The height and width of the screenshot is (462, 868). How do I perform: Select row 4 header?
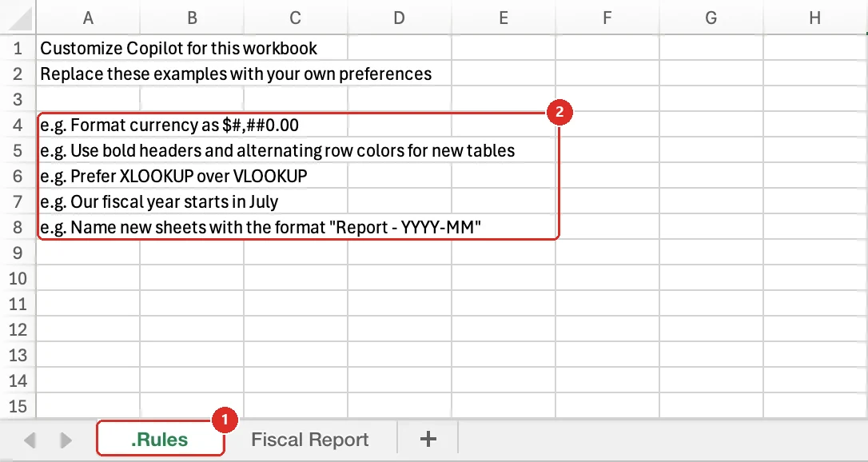[18, 125]
